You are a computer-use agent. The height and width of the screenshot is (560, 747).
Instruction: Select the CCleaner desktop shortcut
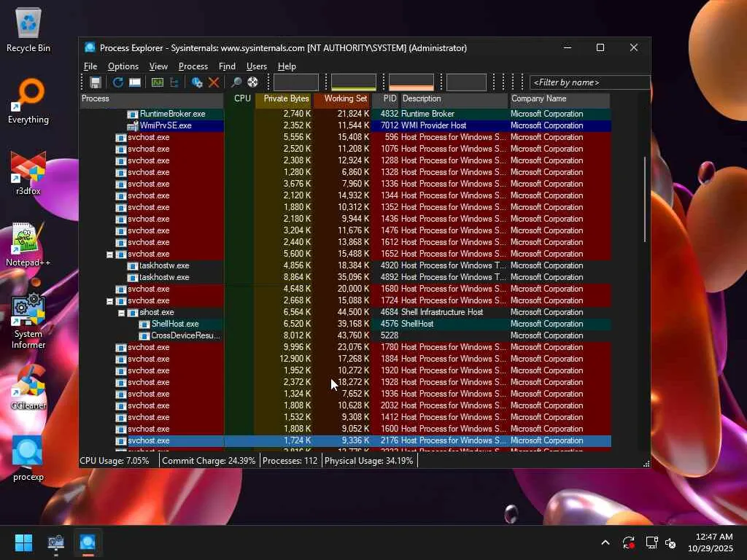[x=28, y=386]
